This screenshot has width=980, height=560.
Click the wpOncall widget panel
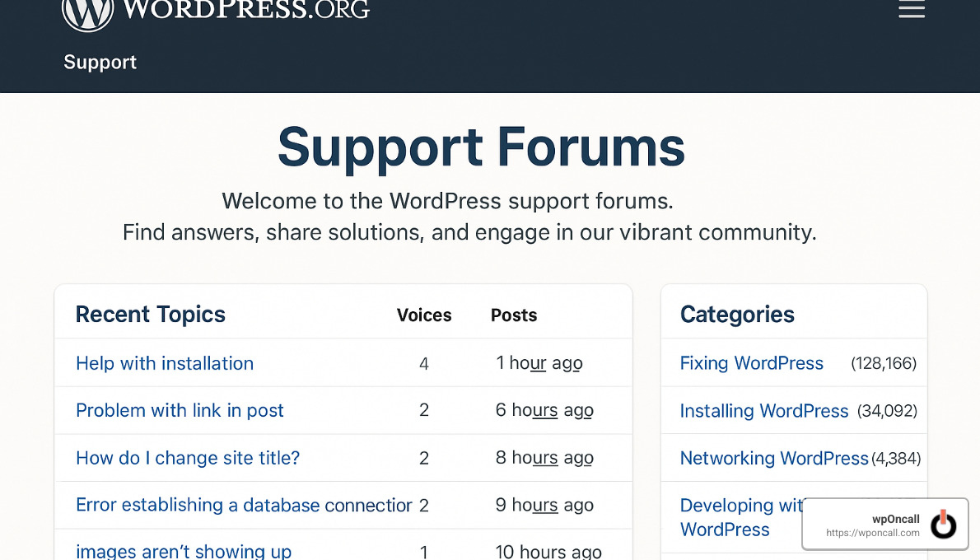885,524
